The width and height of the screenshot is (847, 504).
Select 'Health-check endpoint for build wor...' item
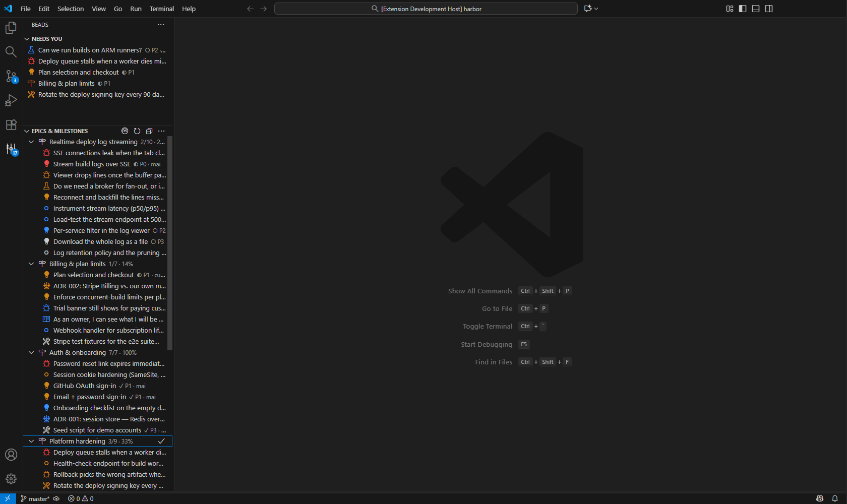coord(96,463)
